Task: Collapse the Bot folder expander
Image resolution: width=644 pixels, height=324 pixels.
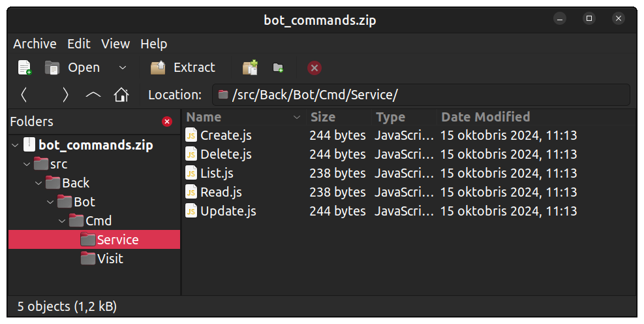Action: [50, 202]
